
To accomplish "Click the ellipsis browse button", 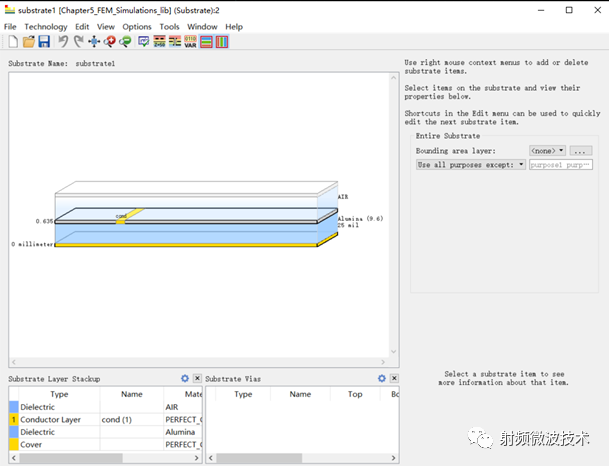I will [580, 150].
